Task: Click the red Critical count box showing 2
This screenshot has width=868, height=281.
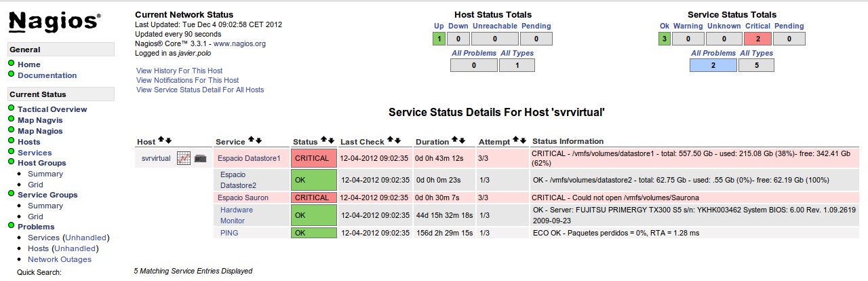Action: [x=757, y=39]
